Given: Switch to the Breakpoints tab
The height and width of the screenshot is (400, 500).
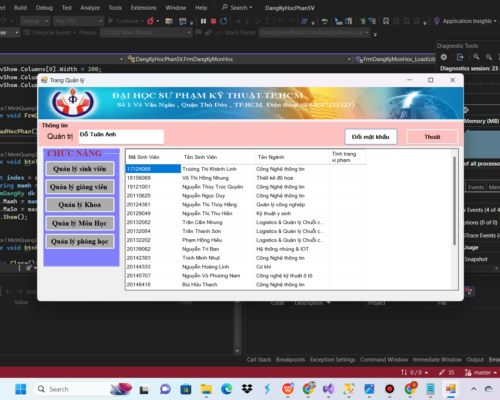Looking at the screenshot, I should 290,360.
